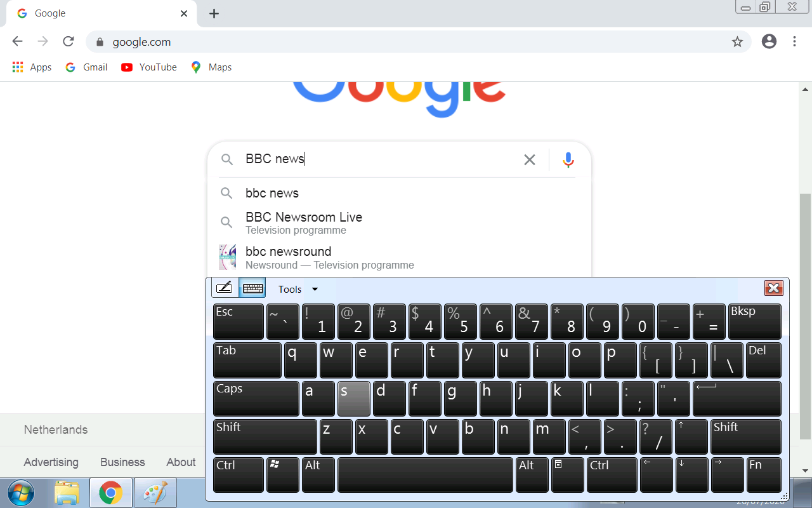Tap the left arrow key
Viewport: 812px width, 508px height.
657,475
